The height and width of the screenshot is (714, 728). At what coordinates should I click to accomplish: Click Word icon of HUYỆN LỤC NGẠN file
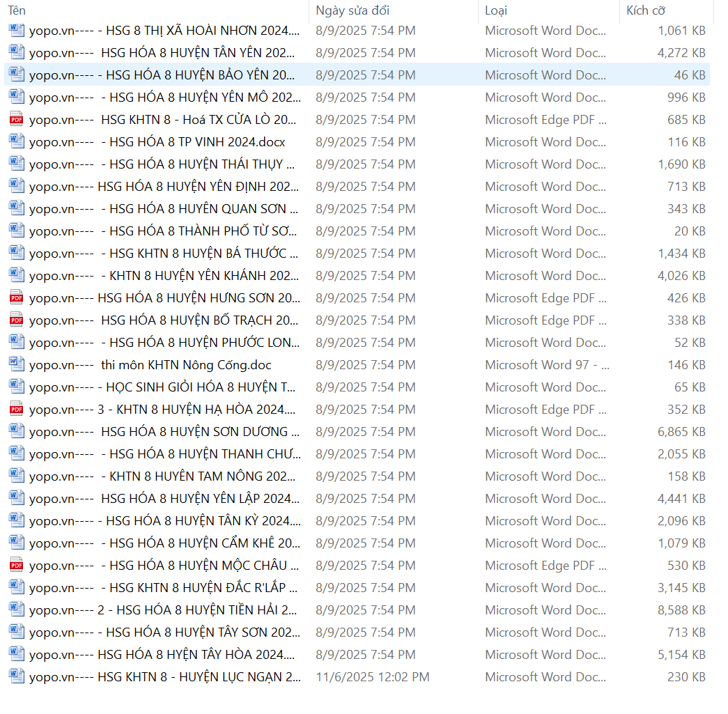click(x=16, y=677)
